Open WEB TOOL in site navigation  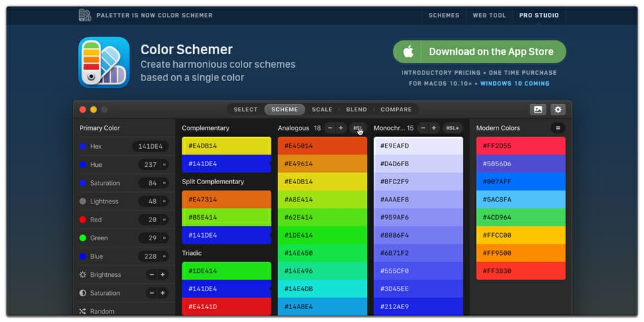pos(489,15)
